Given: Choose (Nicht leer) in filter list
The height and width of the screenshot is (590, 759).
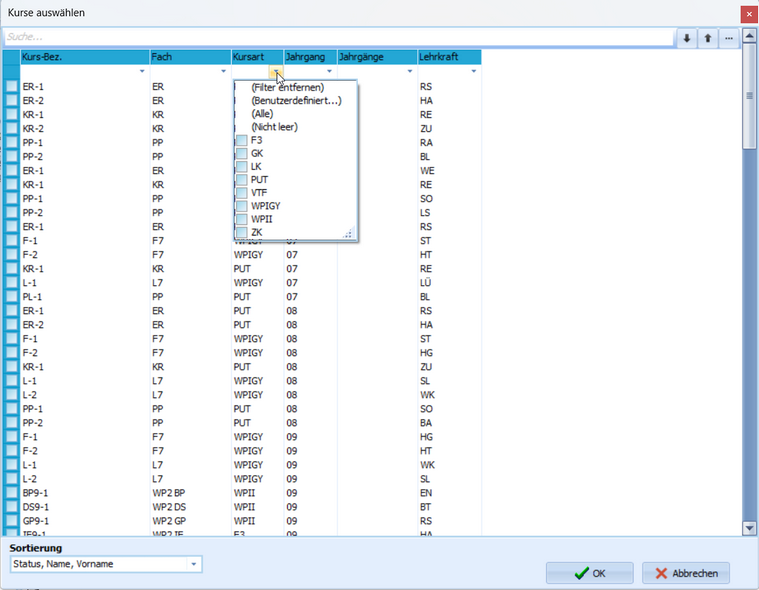Looking at the screenshot, I should 274,127.
